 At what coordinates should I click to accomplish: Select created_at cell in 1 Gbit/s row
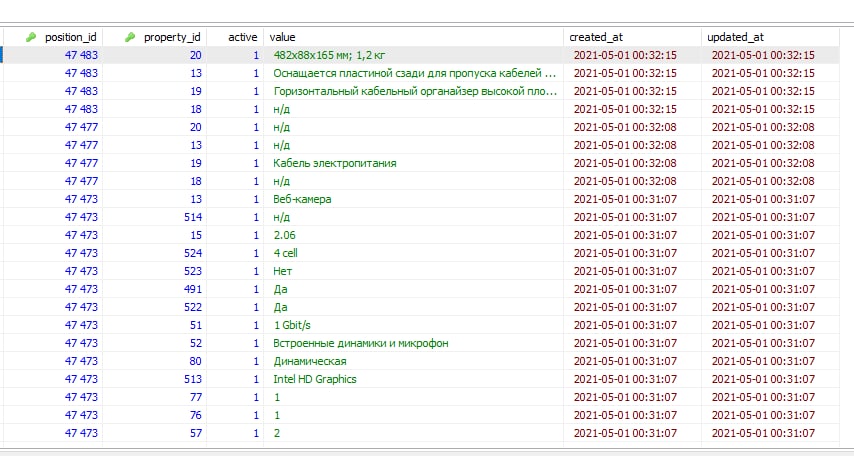(632, 325)
